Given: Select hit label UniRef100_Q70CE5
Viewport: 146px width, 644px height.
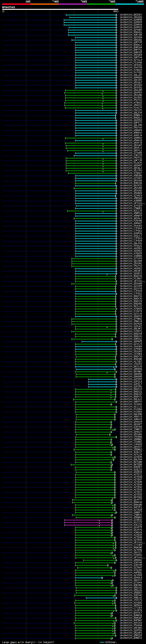Looking at the screenshot, I should [x=131, y=206].
